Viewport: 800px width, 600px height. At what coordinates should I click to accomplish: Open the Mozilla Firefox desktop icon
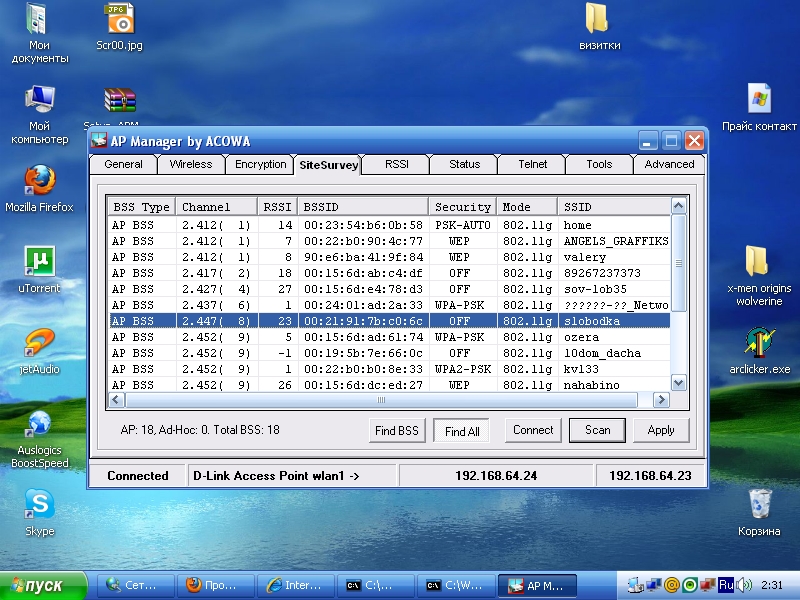pyautogui.click(x=39, y=182)
